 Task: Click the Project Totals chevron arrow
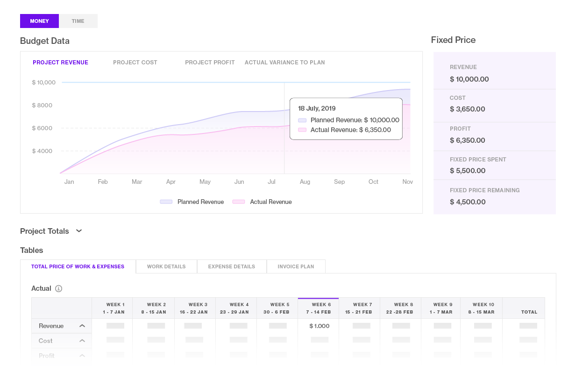(79, 231)
